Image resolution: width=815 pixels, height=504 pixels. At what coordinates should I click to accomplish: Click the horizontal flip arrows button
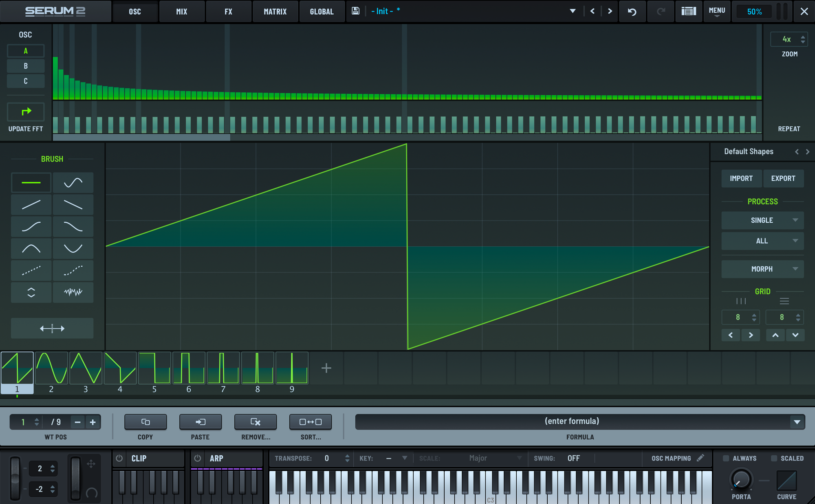coord(52,328)
